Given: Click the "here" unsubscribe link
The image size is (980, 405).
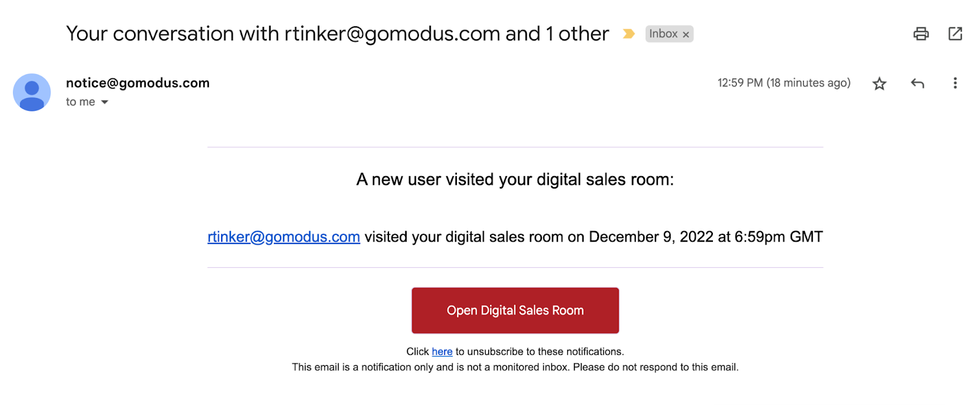Looking at the screenshot, I should coord(442,352).
